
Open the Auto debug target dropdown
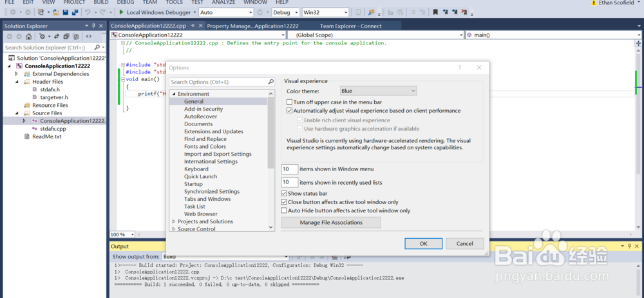[x=225, y=12]
